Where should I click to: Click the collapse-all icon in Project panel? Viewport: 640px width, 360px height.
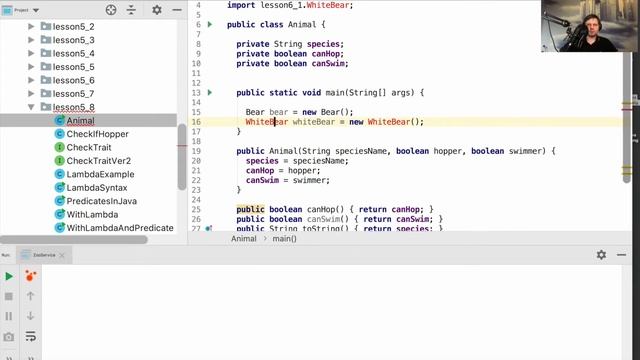[131, 10]
